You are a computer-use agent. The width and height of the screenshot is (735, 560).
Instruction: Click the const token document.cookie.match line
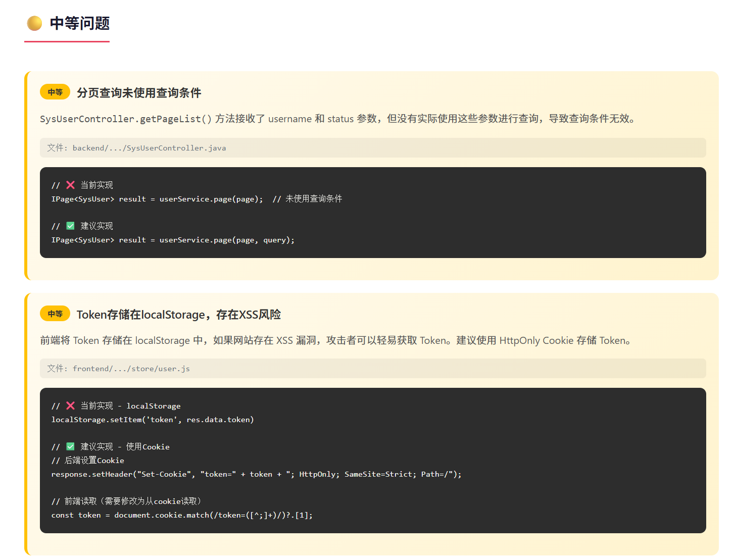click(x=182, y=515)
